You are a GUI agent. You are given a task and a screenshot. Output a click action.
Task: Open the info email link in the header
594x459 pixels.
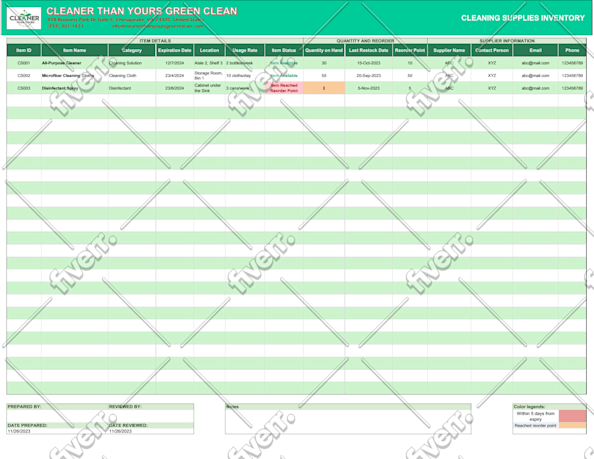(157, 26)
